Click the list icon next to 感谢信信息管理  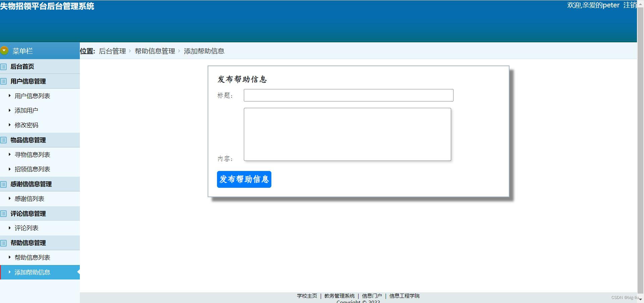[3, 184]
